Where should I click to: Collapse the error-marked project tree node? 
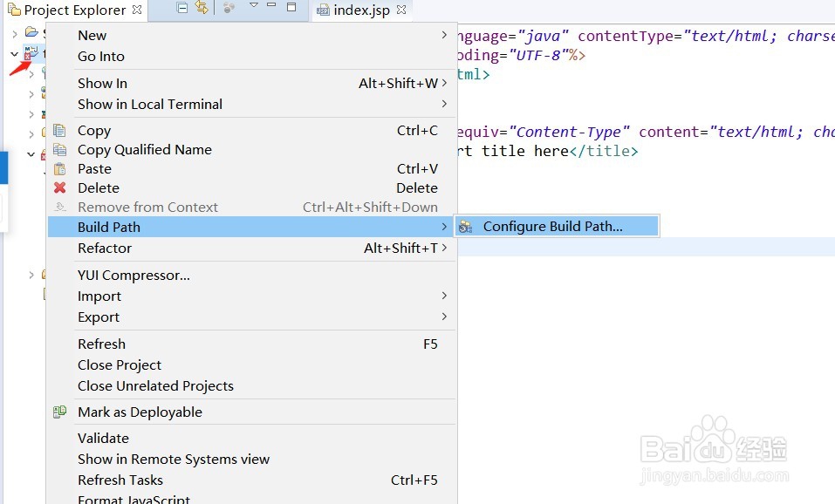click(x=15, y=53)
